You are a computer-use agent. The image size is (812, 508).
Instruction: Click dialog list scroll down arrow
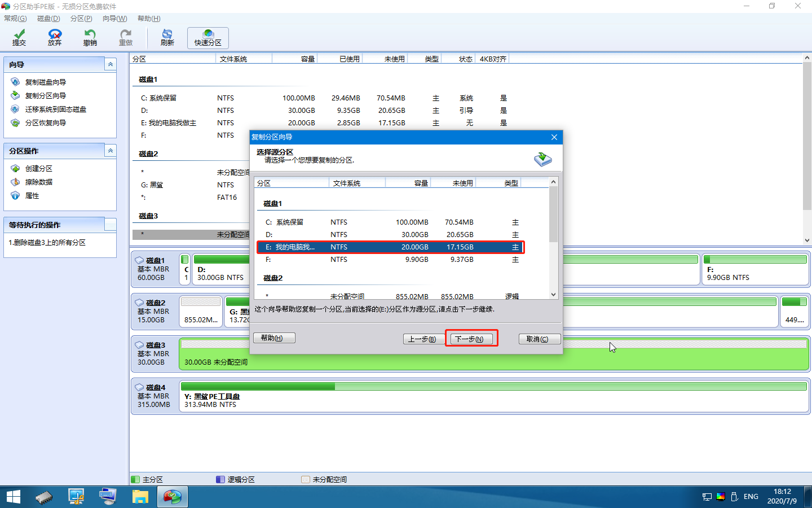pyautogui.click(x=553, y=294)
